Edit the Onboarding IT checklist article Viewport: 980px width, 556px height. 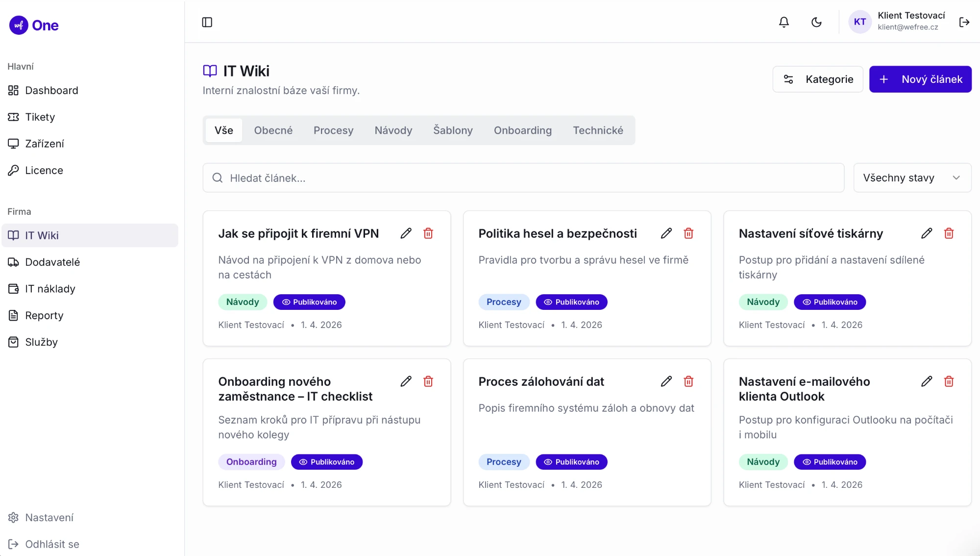pyautogui.click(x=406, y=381)
